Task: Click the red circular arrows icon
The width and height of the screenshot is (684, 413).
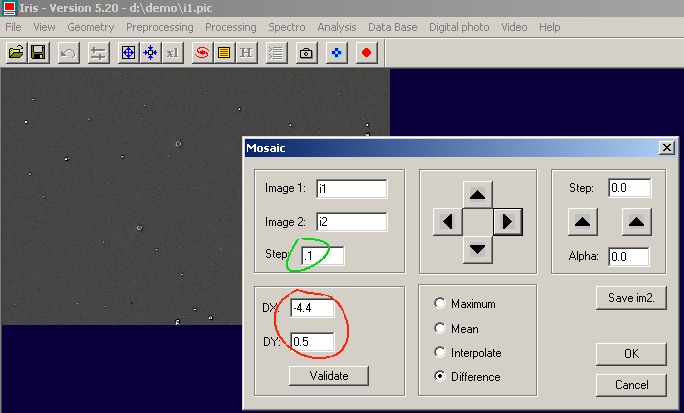Action: (202, 53)
